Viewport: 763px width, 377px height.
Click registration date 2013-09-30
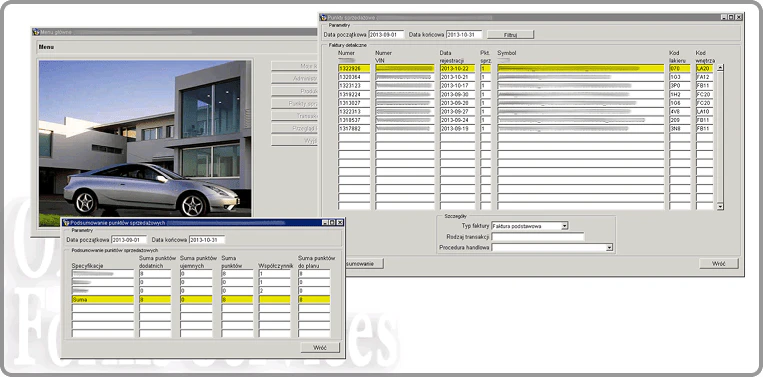457,94
